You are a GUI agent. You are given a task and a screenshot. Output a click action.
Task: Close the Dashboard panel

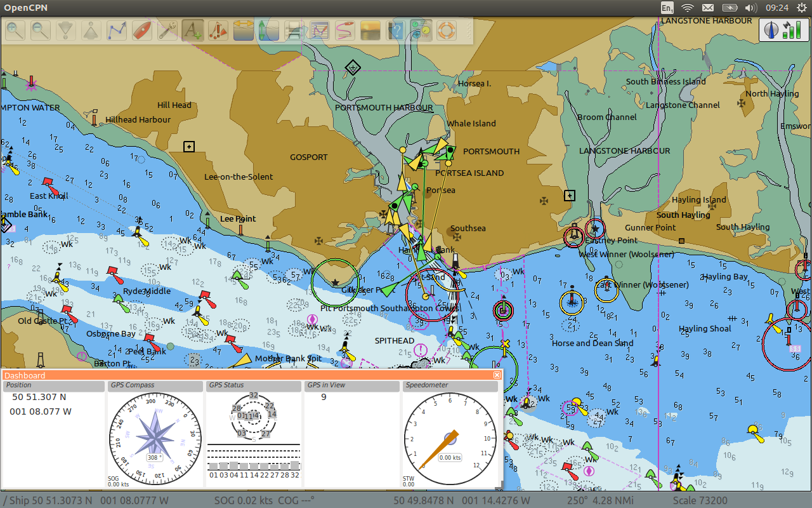[497, 375]
